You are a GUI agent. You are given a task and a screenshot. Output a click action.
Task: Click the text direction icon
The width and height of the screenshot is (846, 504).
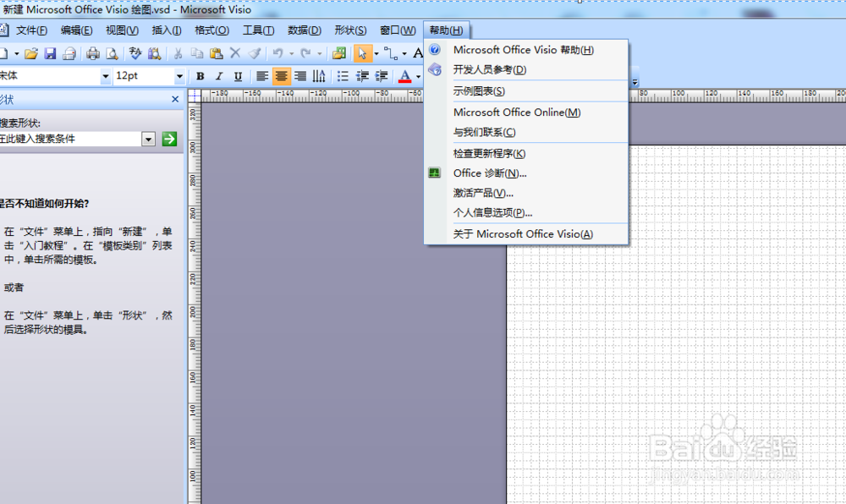(x=319, y=76)
